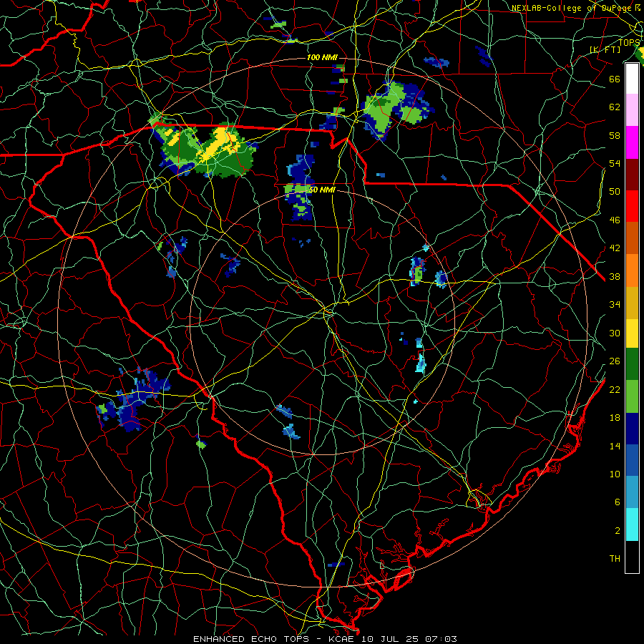Image resolution: width=644 pixels, height=644 pixels.
Task: Click the legend value '2'
Action: pyautogui.click(x=618, y=531)
